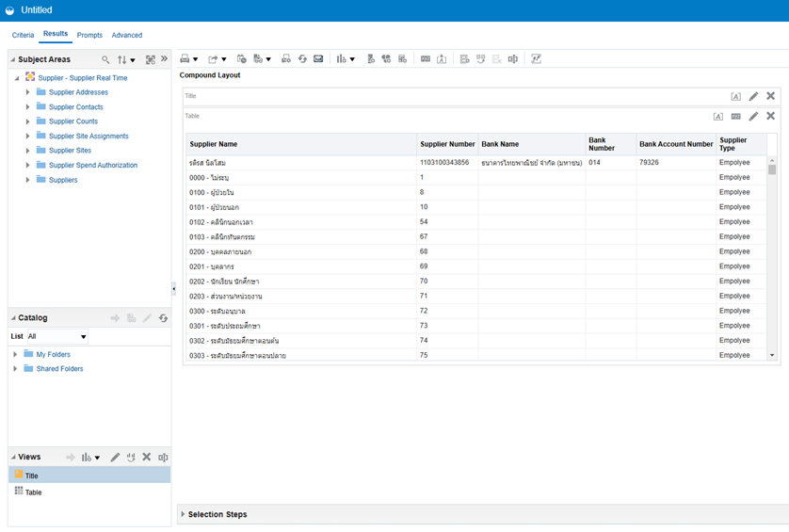Open the Catalog List dropdown showing All
The image size is (789, 532).
pos(57,336)
